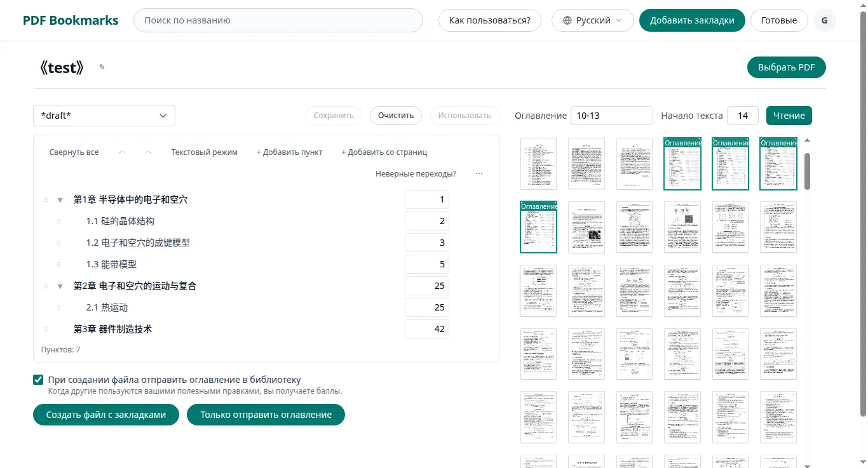
Task: Click Создать файл с закладками button
Action: click(106, 415)
